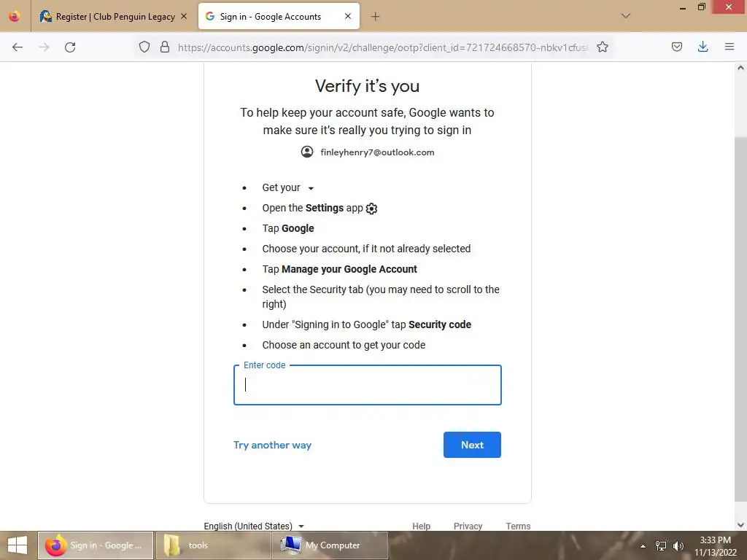Click the blue Next button

click(472, 445)
